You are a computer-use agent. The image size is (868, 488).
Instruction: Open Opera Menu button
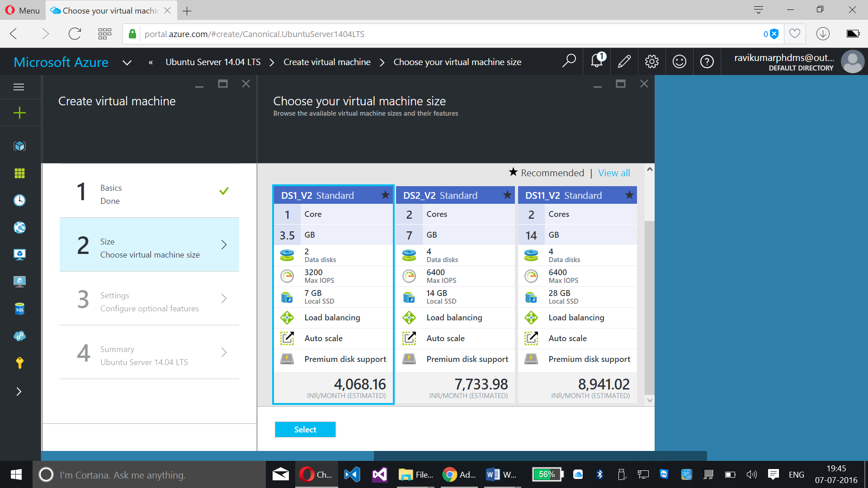[23, 10]
